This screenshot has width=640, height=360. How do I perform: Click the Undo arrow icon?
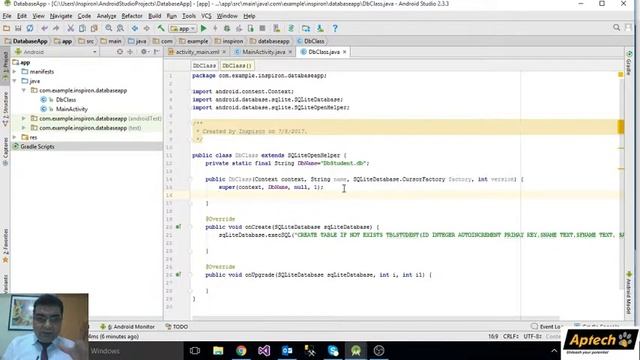pyautogui.click(x=44, y=28)
